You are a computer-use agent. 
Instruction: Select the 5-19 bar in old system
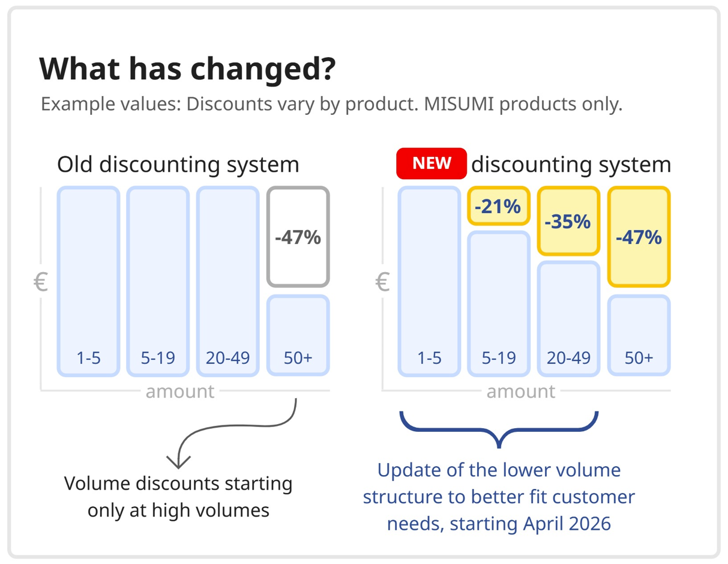point(158,281)
